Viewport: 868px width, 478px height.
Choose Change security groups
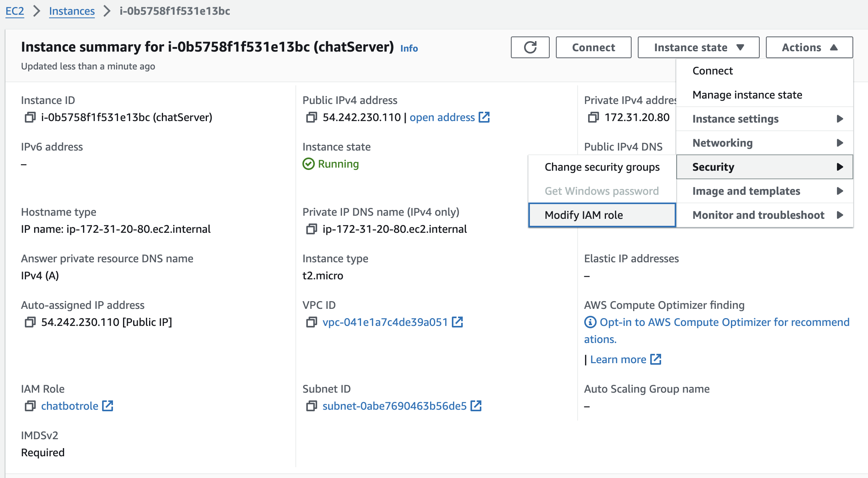pos(602,167)
